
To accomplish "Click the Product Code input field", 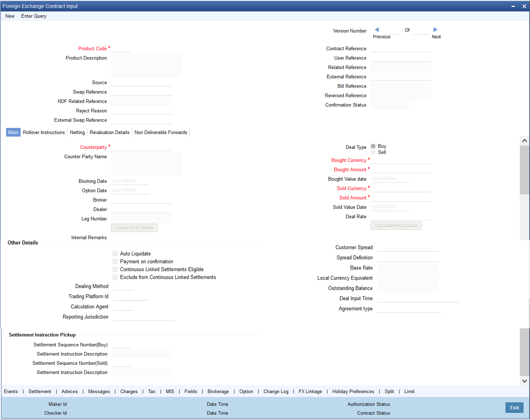I will click(121, 48).
